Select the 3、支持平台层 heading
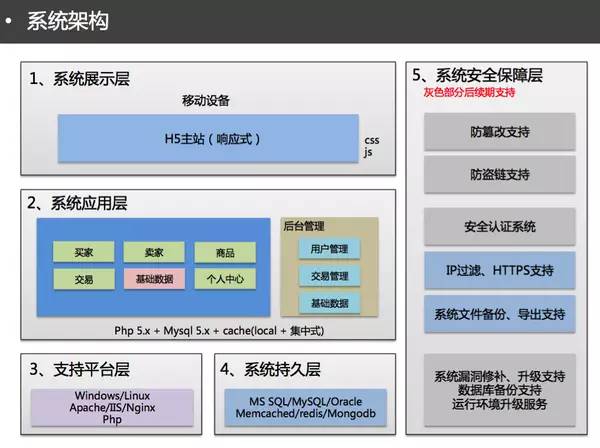The width and height of the screenshot is (600, 448). pos(80,369)
